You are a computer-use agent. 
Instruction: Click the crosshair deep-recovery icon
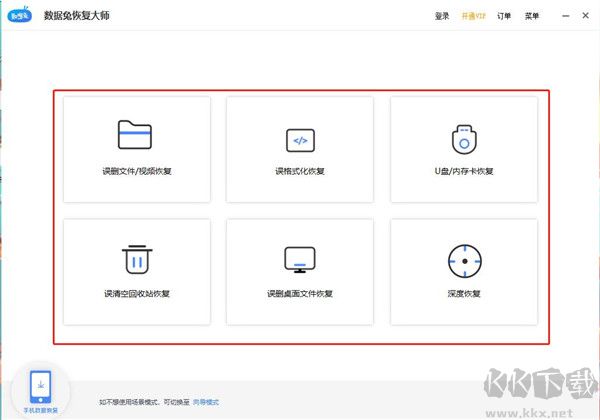pyautogui.click(x=465, y=261)
